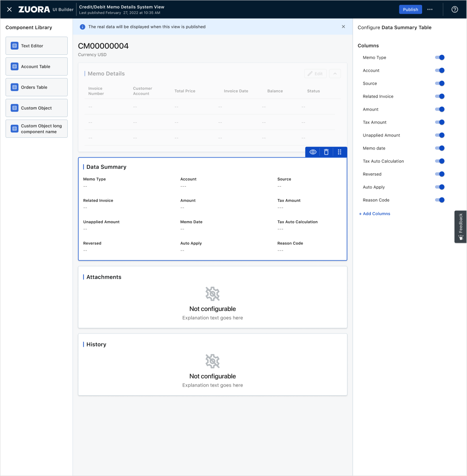
Task: Click the Edit pencil button in Memo Details
Action: 316,74
